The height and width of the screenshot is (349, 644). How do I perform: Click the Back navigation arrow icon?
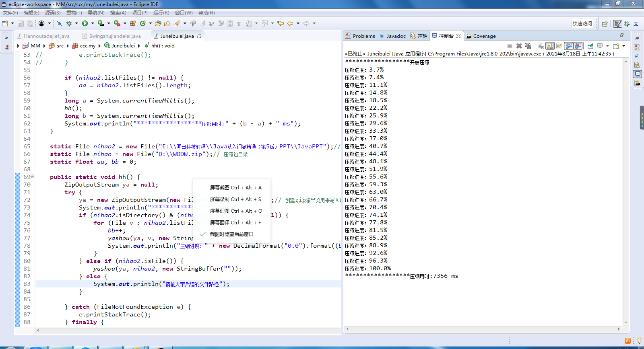pyautogui.click(x=290, y=23)
